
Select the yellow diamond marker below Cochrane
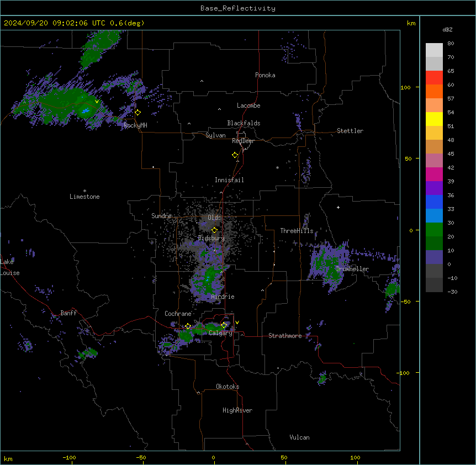[x=188, y=326]
